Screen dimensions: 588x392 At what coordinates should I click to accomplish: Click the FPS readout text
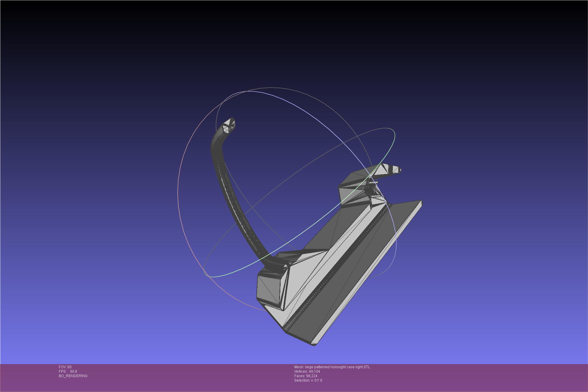(68, 372)
